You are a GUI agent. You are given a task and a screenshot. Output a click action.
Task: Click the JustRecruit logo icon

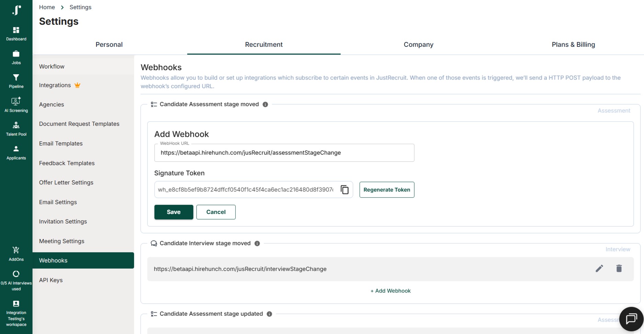(x=16, y=10)
